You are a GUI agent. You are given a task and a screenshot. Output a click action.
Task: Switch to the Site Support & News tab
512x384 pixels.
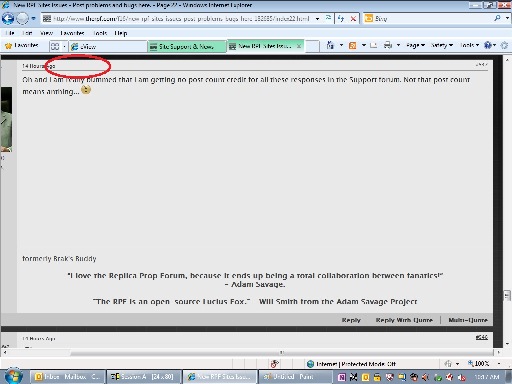(187, 46)
